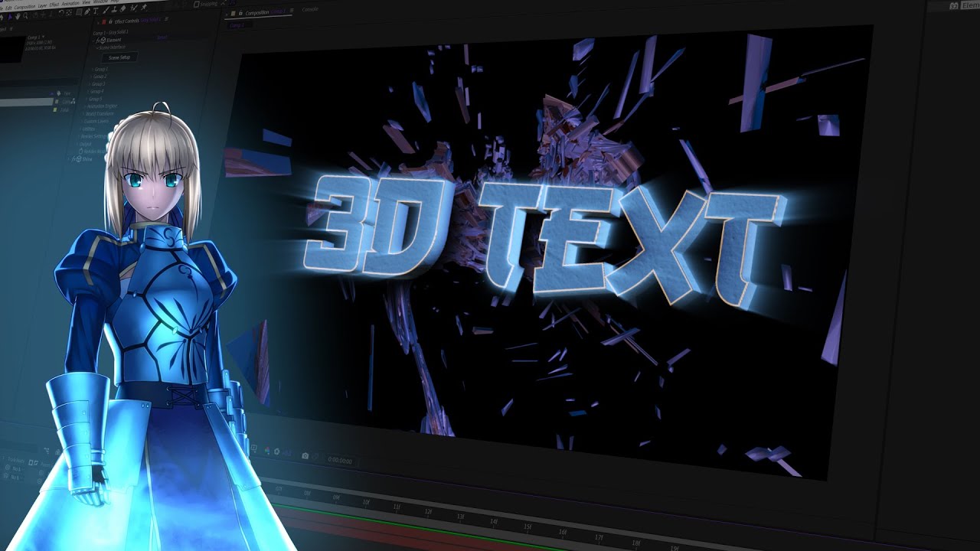The height and width of the screenshot is (551, 980).
Task: Switch to the Console tab
Action: pyautogui.click(x=310, y=9)
